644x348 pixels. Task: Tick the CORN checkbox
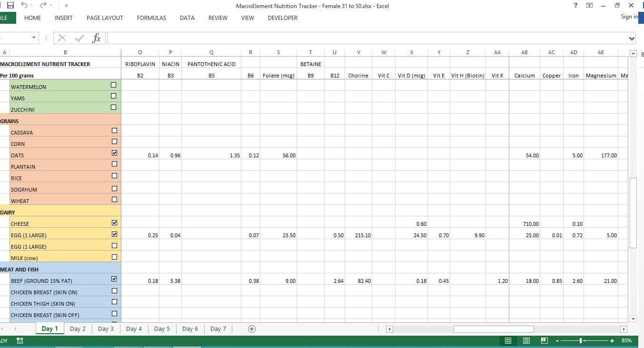(114, 142)
